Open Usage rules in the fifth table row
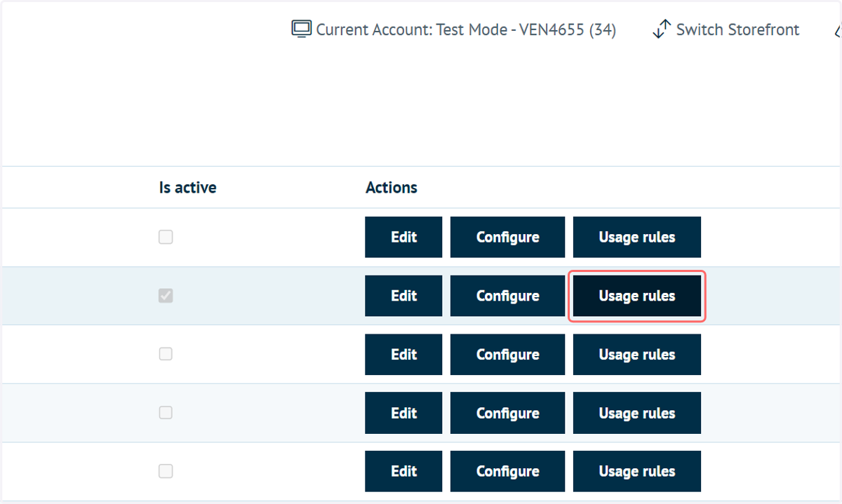The image size is (842, 504). (x=637, y=471)
